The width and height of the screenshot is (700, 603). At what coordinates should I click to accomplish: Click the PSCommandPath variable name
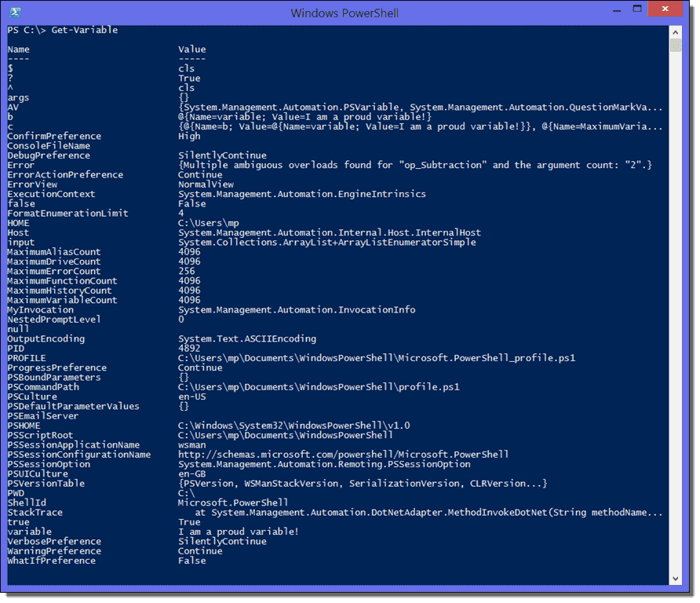[x=43, y=387]
